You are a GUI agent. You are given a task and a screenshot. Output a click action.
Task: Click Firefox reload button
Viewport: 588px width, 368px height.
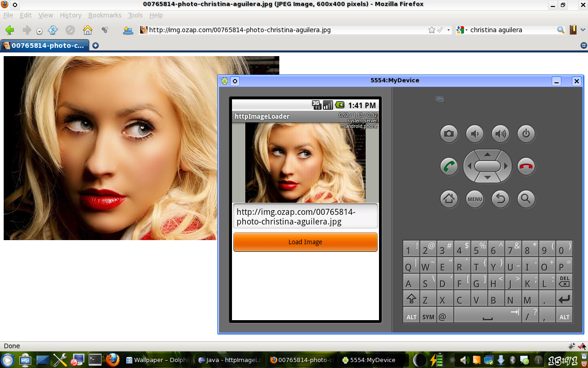point(53,30)
